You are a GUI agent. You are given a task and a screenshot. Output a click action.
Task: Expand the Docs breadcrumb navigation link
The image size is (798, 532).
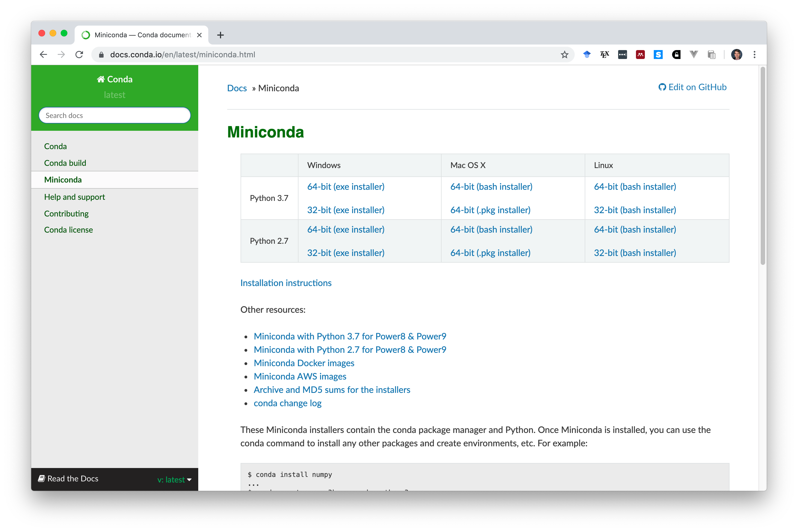(x=236, y=88)
